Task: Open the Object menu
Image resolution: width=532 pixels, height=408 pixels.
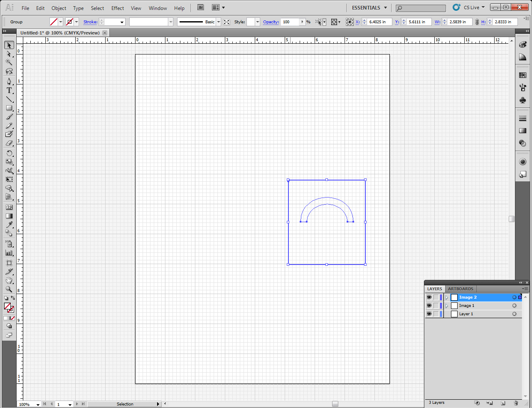Action: pyautogui.click(x=59, y=8)
